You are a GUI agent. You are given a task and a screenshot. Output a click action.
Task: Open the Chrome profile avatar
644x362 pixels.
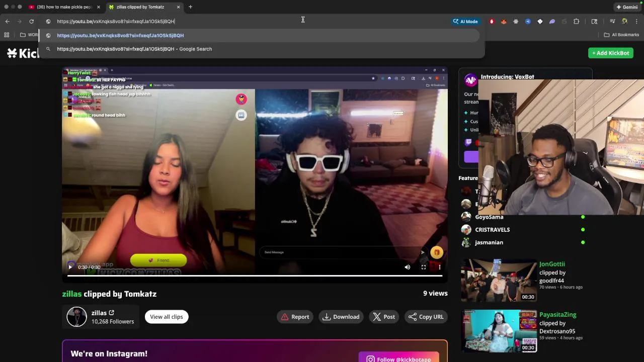point(624,22)
